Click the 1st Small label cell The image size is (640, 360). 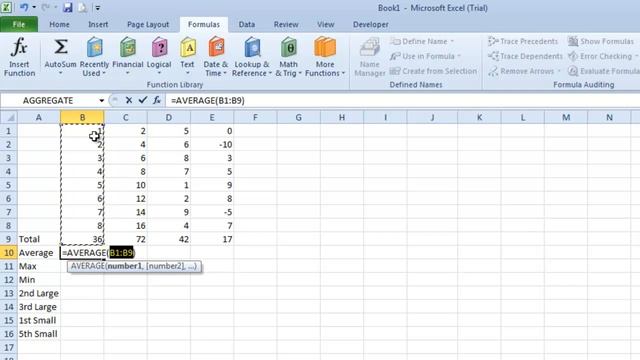39,320
